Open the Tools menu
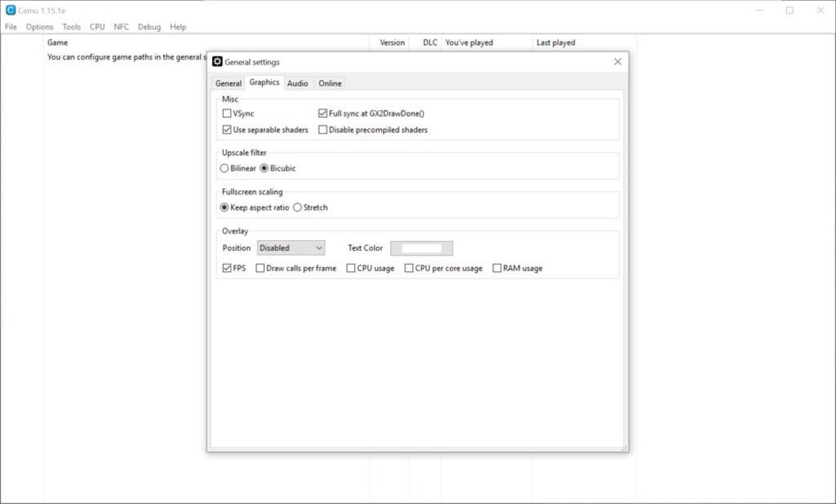Image resolution: width=836 pixels, height=504 pixels. 71,27
